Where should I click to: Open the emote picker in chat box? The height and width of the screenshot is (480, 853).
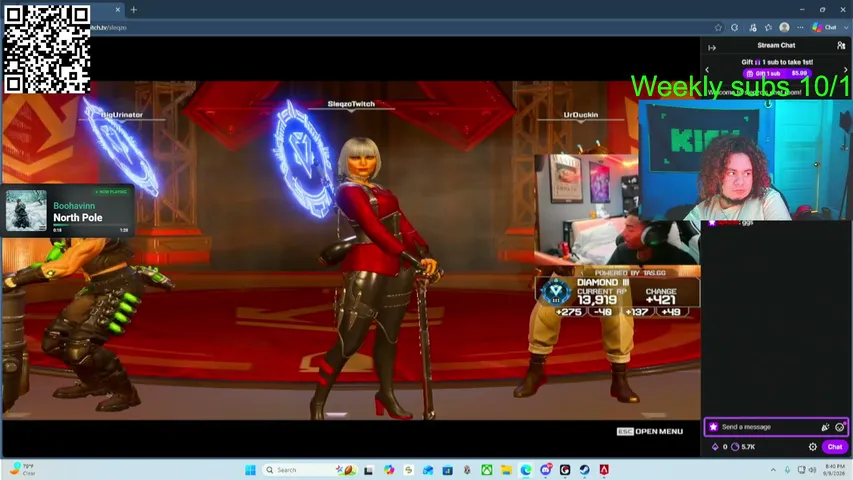(840, 427)
